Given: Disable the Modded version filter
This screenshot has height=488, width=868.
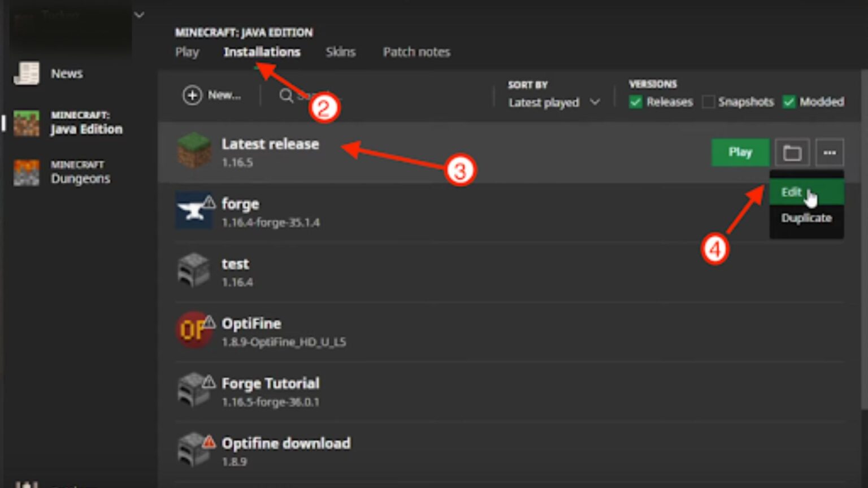Looking at the screenshot, I should (x=789, y=102).
